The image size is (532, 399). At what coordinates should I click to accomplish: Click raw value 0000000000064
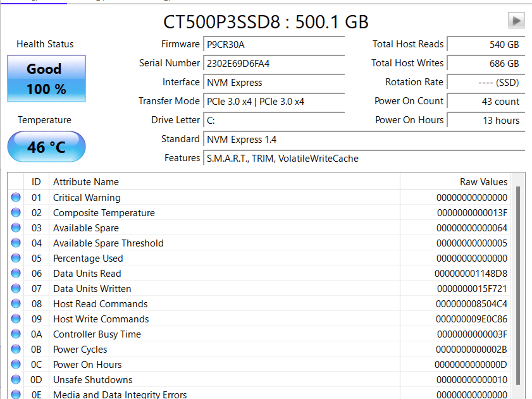(472, 228)
